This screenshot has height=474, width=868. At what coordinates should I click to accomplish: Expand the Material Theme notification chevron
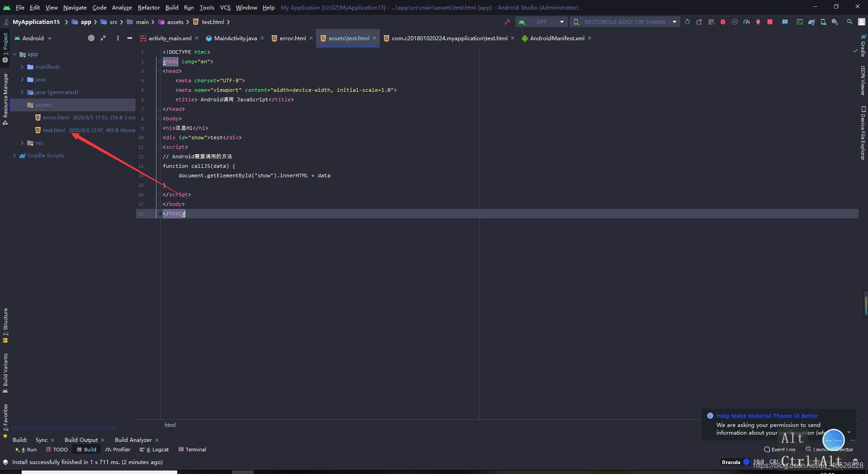849,432
